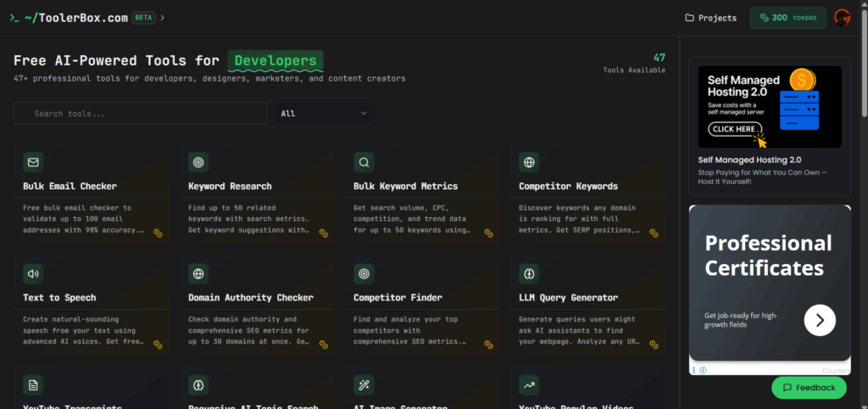This screenshot has height=409, width=868.
Task: Click the LLM Query Generator brain icon
Action: [x=529, y=274]
